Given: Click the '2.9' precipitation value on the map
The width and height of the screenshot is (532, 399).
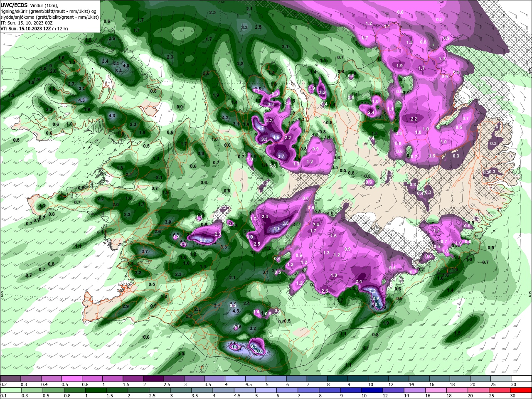Looking at the screenshot, I should 126,306.
